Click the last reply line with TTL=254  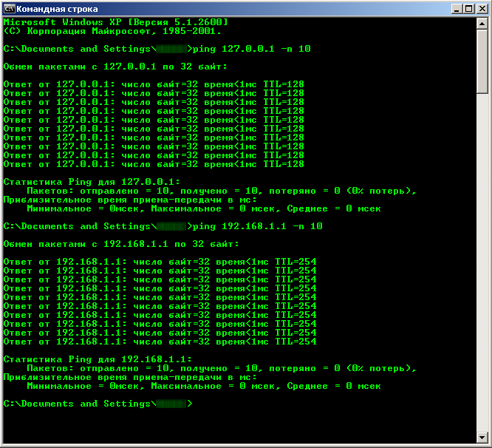point(160,342)
